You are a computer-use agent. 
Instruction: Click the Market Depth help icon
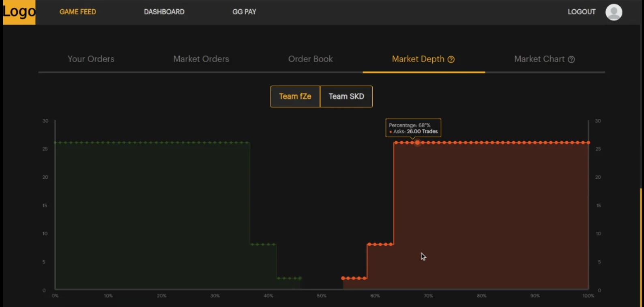(x=451, y=60)
